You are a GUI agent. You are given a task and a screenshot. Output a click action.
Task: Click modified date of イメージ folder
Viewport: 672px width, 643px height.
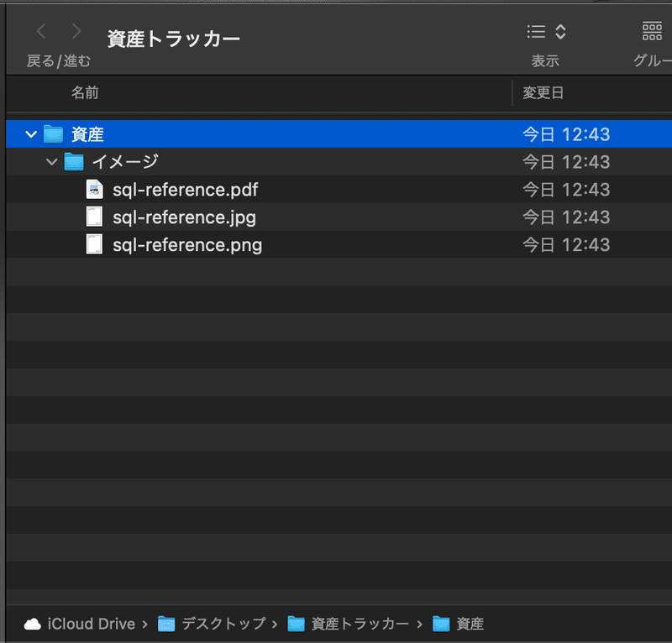(566, 162)
